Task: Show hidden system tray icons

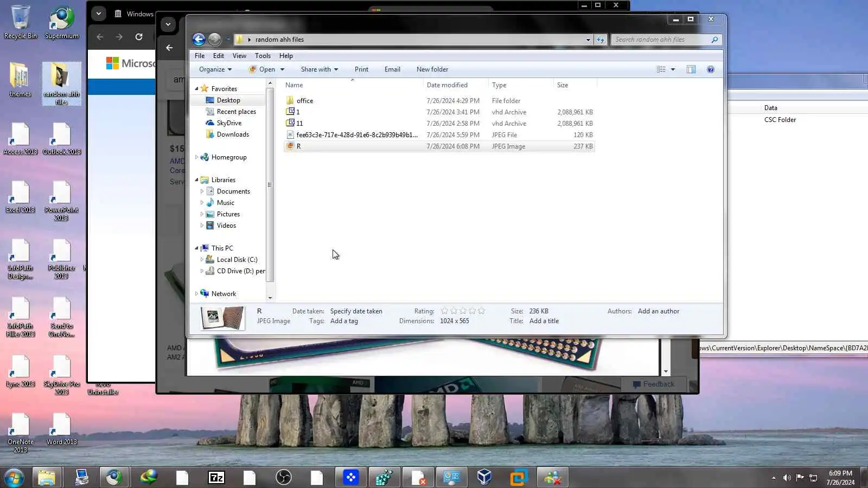Action: (x=774, y=478)
